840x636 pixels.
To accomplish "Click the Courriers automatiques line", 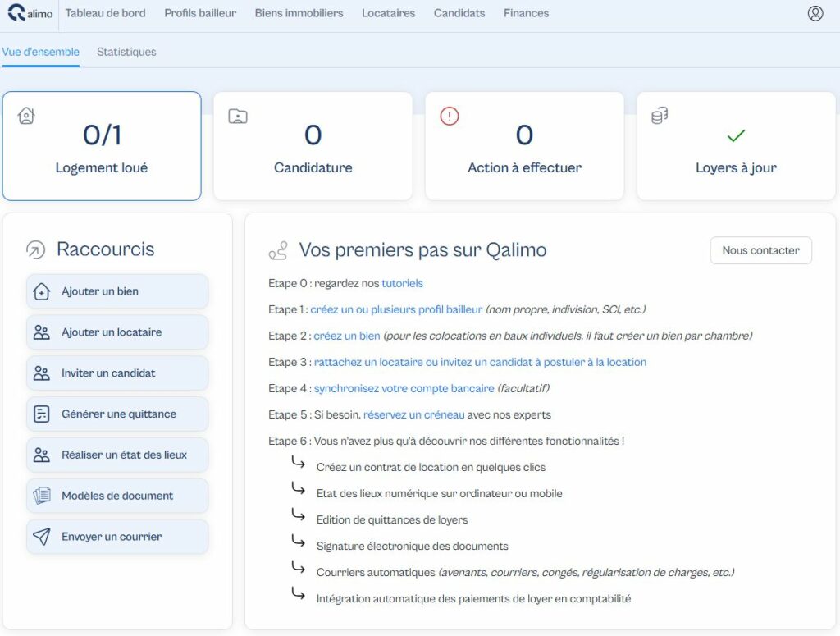I will point(525,572).
